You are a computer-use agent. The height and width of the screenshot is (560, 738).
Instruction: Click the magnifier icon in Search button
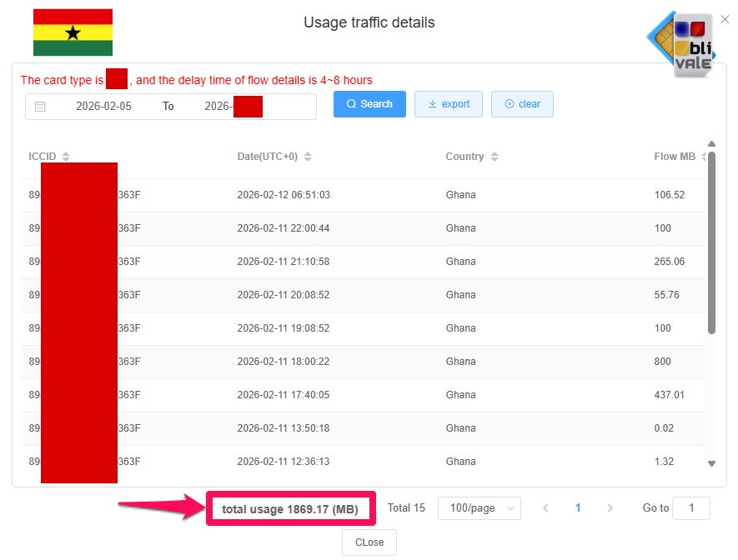point(353,104)
